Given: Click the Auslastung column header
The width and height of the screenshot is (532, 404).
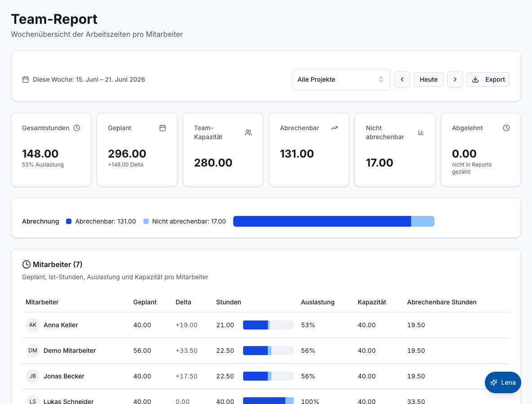Looking at the screenshot, I should point(318,302).
